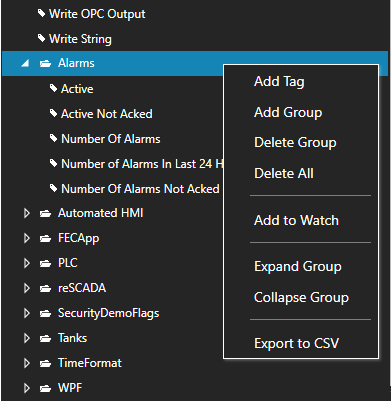Expand the reSCADA group arrow
The height and width of the screenshot is (401, 391).
(x=27, y=288)
